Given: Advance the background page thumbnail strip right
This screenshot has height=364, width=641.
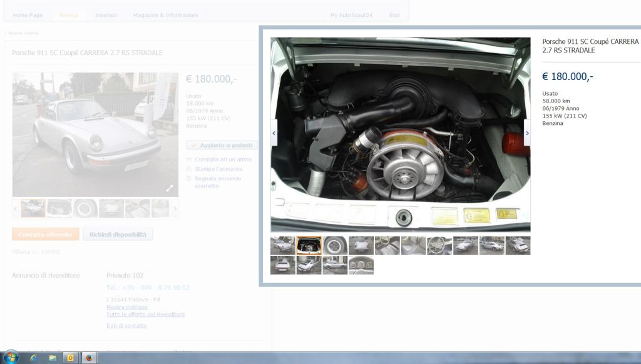Looking at the screenshot, I should point(175,209).
